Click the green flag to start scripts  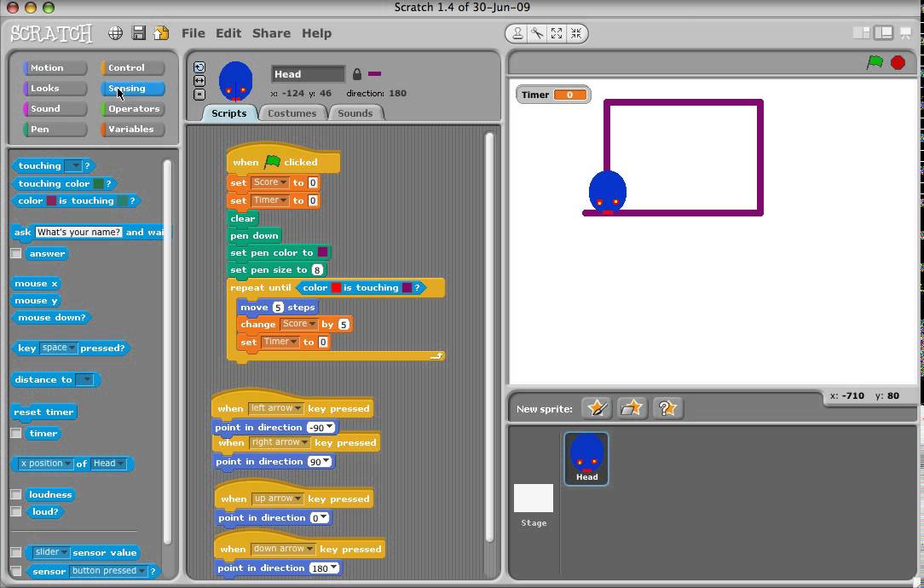[x=875, y=62]
